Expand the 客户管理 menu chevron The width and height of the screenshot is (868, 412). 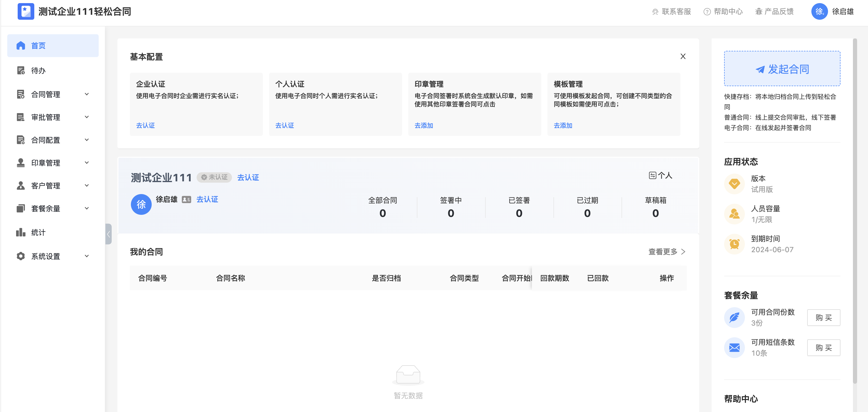[86, 186]
